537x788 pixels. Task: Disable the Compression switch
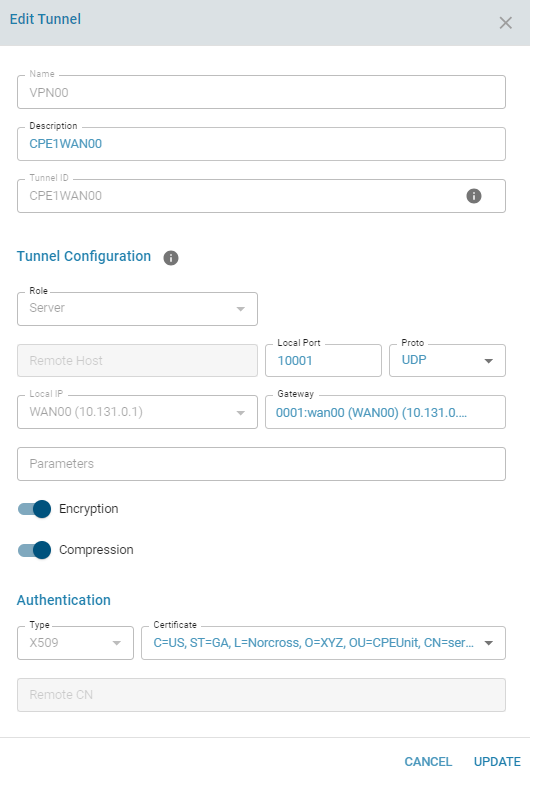(35, 550)
